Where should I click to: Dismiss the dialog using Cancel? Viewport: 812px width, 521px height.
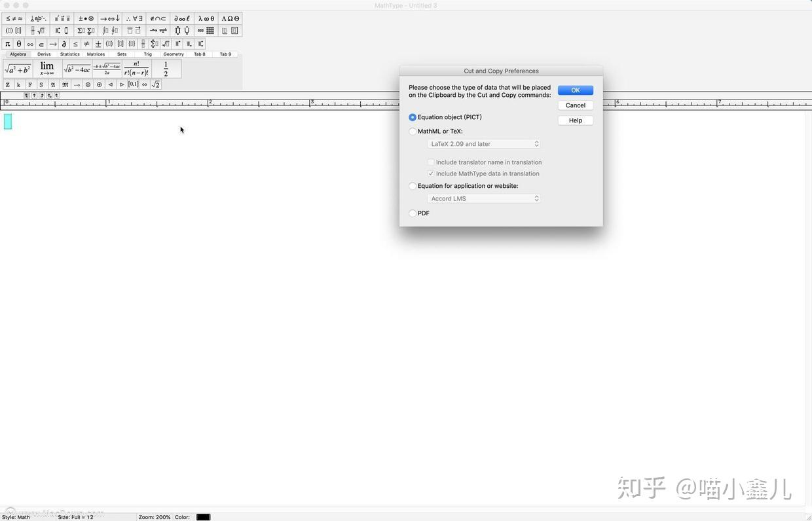point(575,105)
